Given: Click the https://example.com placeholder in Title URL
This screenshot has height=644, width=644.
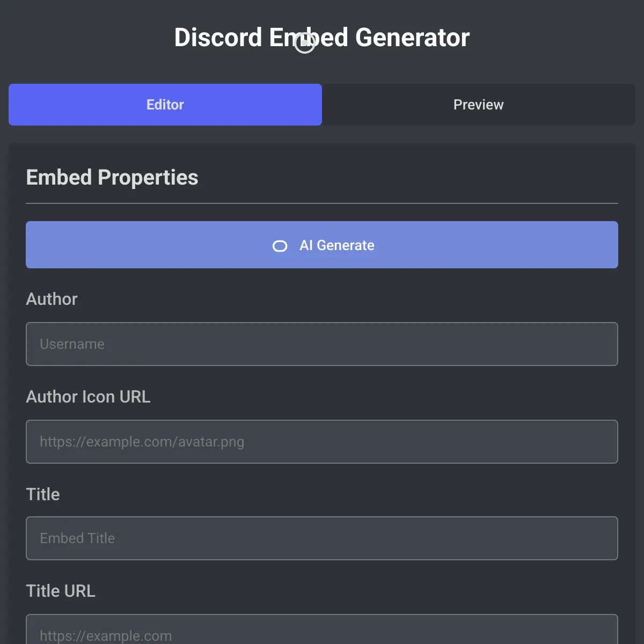Looking at the screenshot, I should (106, 635).
